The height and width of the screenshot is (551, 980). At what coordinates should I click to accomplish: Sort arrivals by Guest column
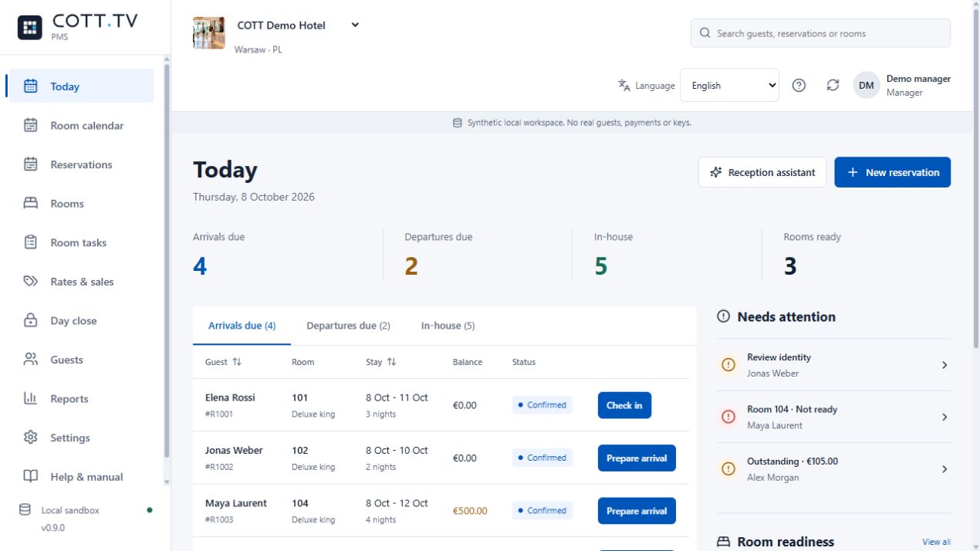tap(237, 362)
